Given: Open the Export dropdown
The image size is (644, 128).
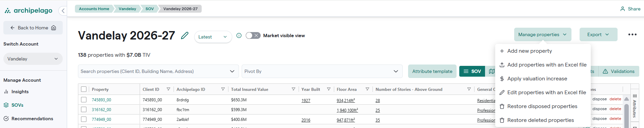Looking at the screenshot, I should (x=598, y=34).
